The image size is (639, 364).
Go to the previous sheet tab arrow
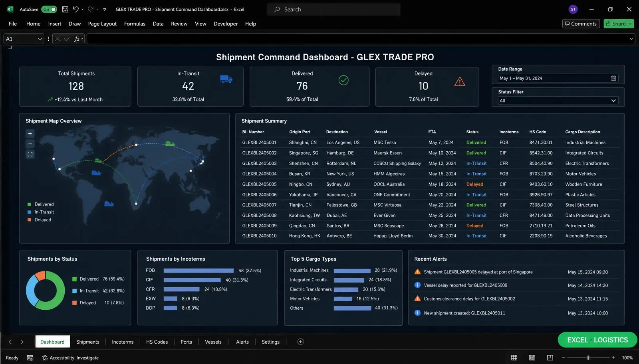(10, 342)
